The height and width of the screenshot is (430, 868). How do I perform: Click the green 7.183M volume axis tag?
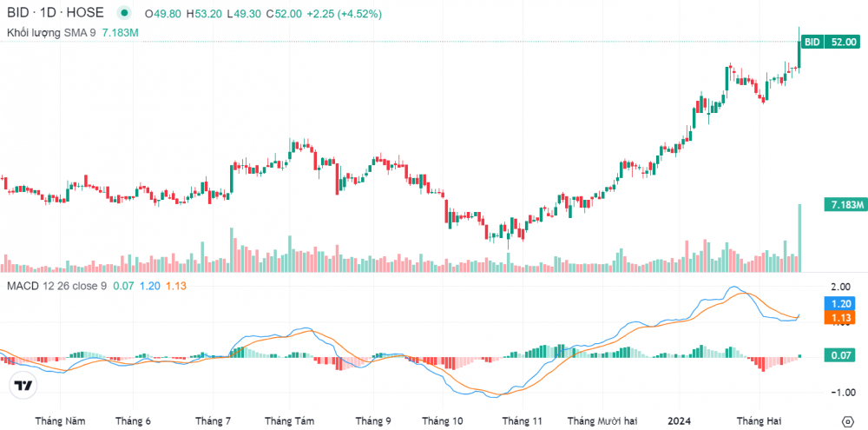(845, 204)
